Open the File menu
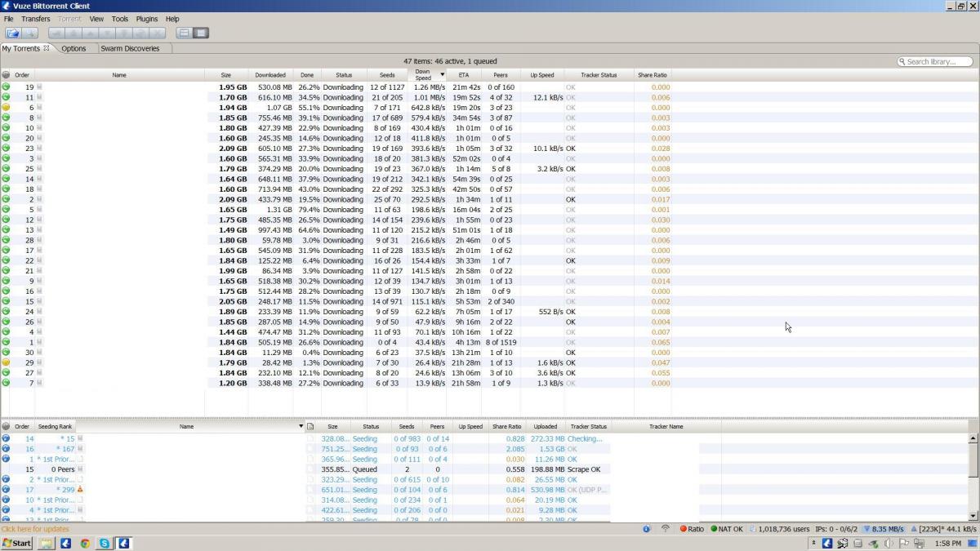 [x=8, y=19]
